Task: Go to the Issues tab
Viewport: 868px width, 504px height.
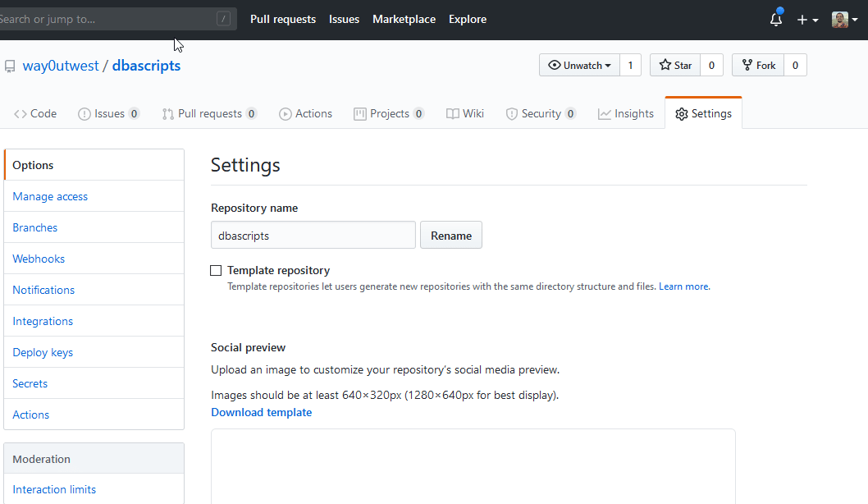Action: coord(108,114)
